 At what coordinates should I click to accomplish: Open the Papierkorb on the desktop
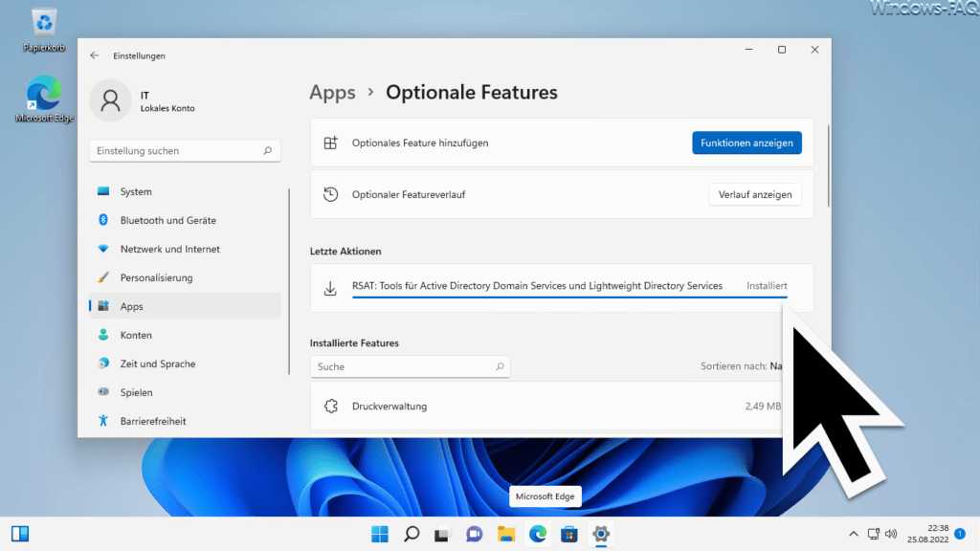(x=43, y=21)
